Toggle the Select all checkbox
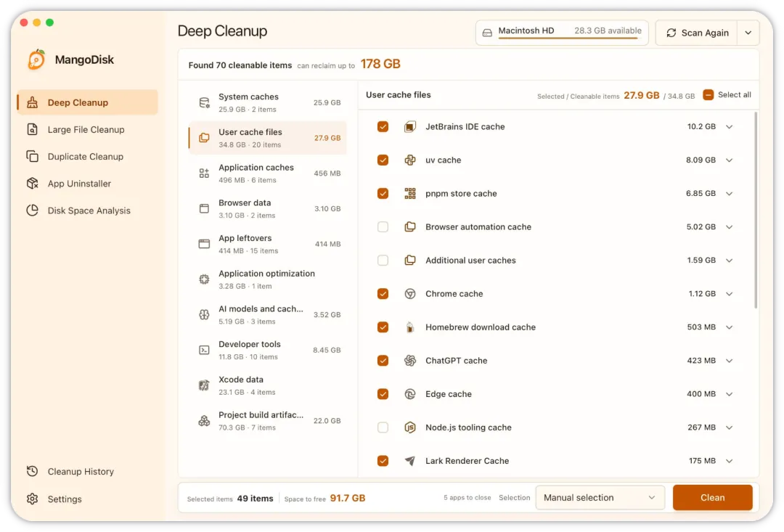 tap(708, 95)
